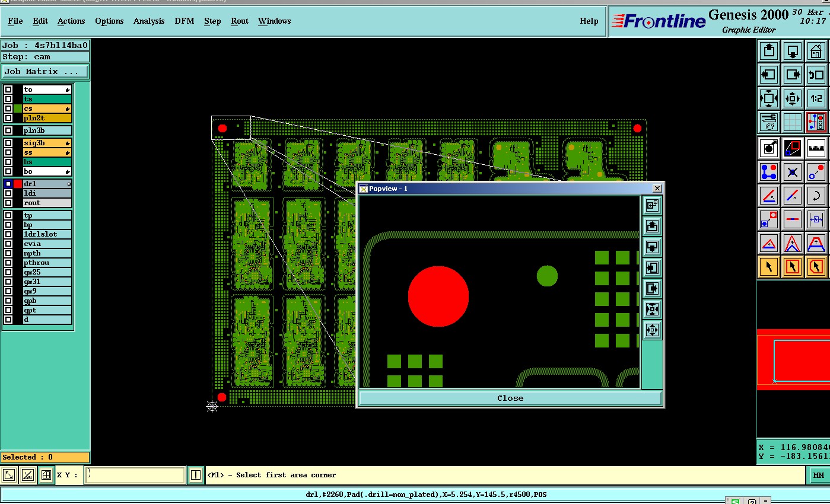Screen dimensions: 830x504
Task: Click the 1:2 zoom icon
Action: (816, 98)
